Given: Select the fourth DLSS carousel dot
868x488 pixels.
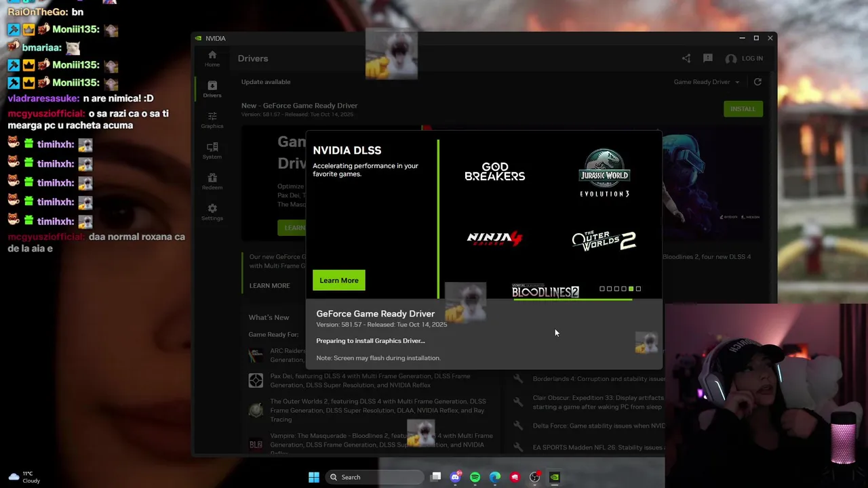Looking at the screenshot, I should 624,289.
